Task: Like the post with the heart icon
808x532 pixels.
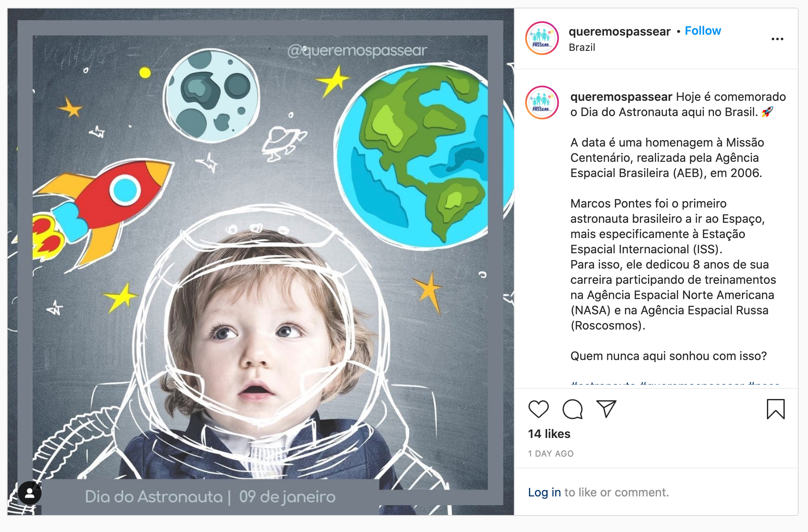Action: [538, 409]
